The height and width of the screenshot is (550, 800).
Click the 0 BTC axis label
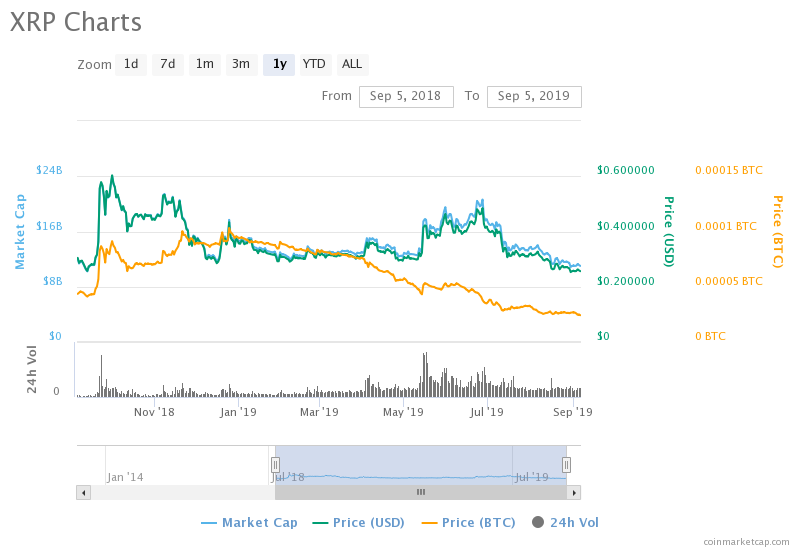(x=710, y=337)
